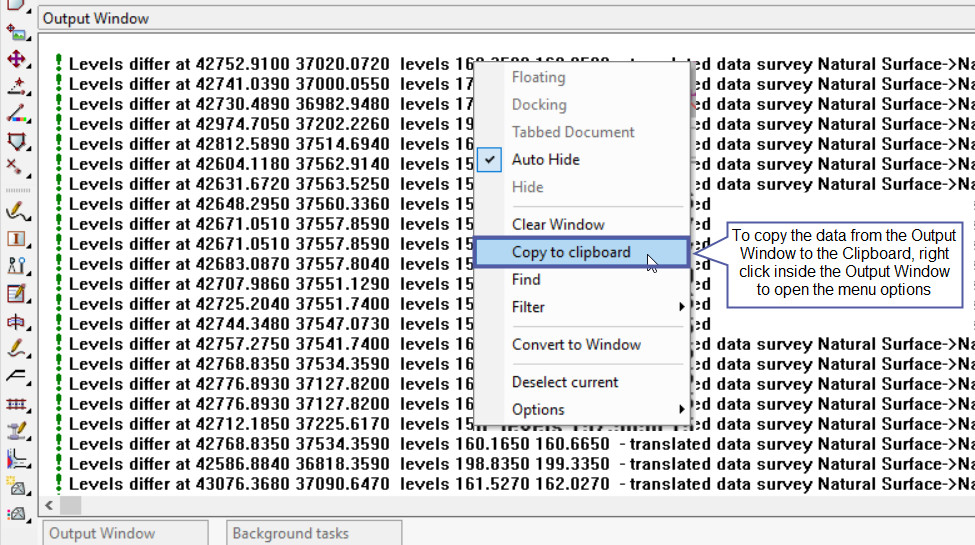The image size is (975, 545).
Task: Click Deselect current in the menu
Action: [x=565, y=382]
